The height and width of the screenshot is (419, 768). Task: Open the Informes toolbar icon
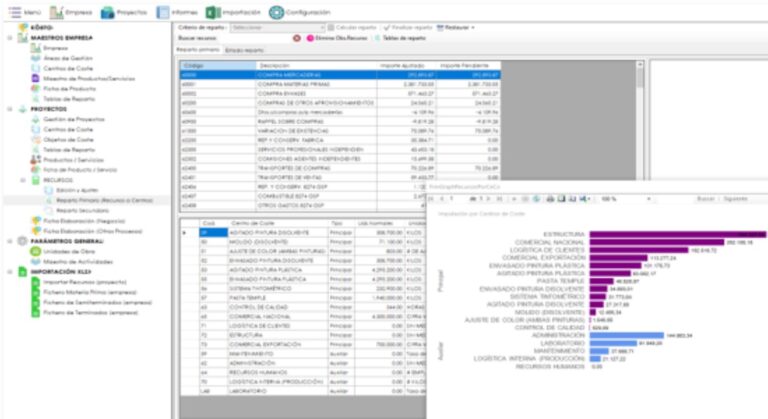166,13
